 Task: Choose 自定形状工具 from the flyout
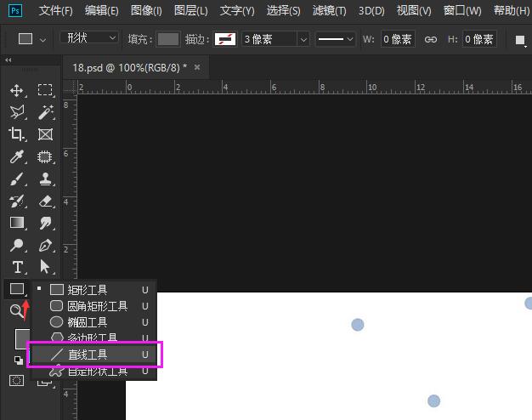point(94,372)
